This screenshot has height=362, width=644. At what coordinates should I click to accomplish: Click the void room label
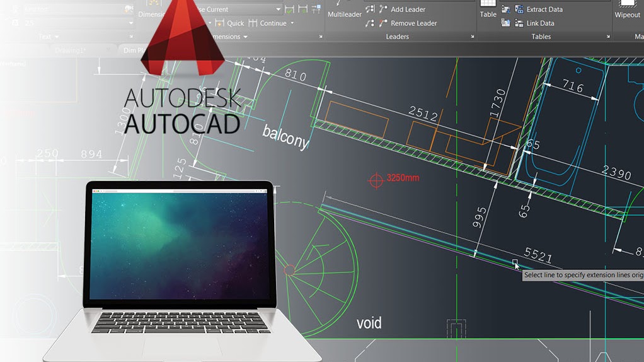coord(369,323)
